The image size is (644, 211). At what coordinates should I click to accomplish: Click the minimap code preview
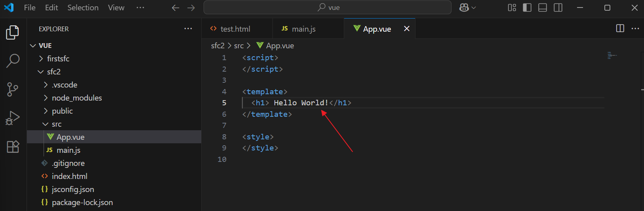coord(612,55)
